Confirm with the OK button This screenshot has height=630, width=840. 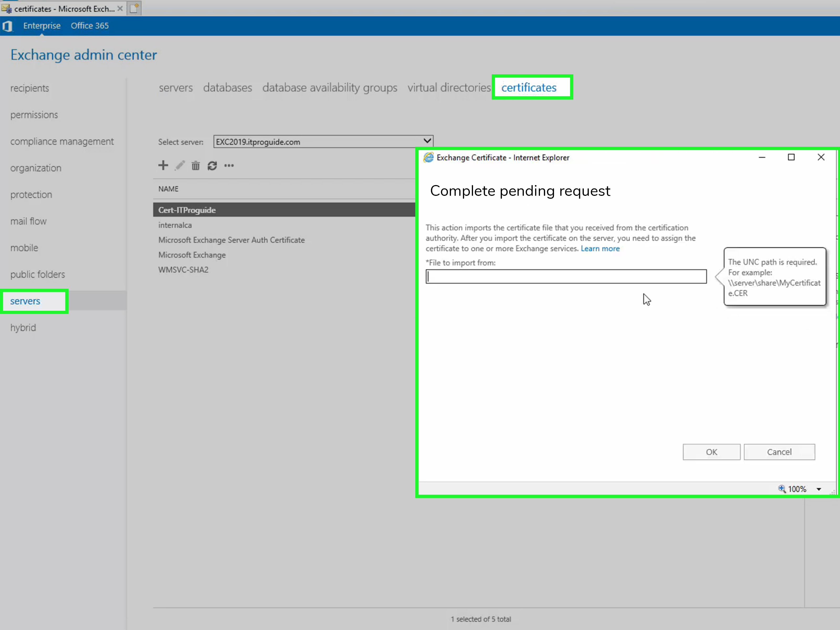pyautogui.click(x=711, y=452)
